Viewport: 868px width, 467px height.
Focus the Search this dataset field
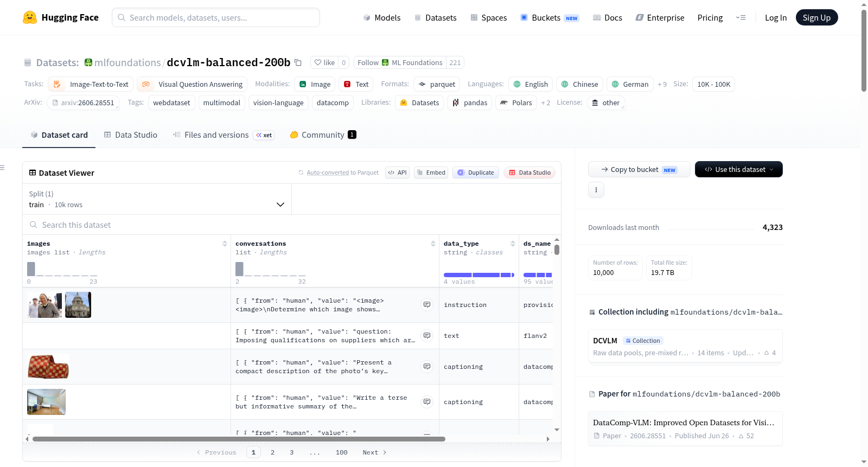pyautogui.click(x=292, y=225)
